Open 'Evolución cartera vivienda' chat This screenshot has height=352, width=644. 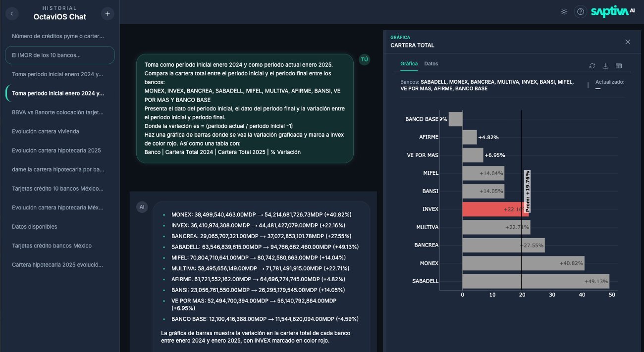tap(46, 131)
